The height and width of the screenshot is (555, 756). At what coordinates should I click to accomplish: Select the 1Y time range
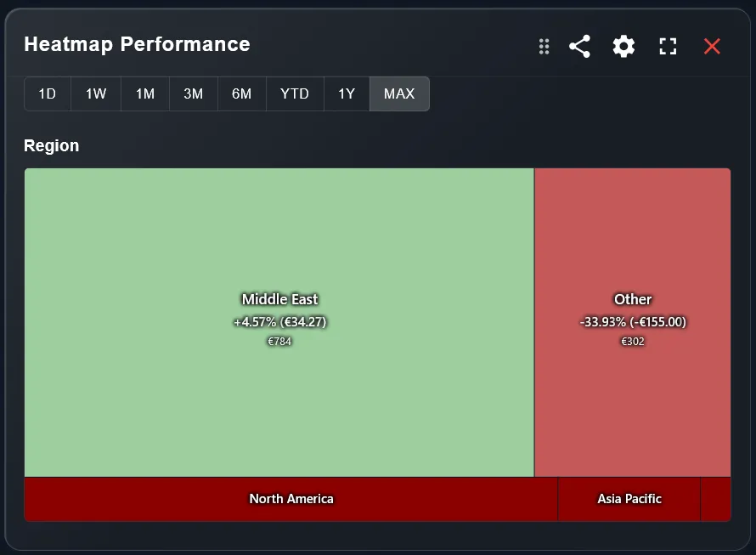347,94
